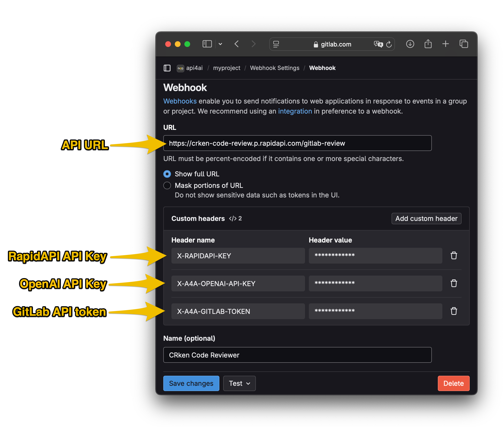This screenshot has width=504, height=427.
Task: Close the Safari window with red button
Action: (x=168, y=44)
